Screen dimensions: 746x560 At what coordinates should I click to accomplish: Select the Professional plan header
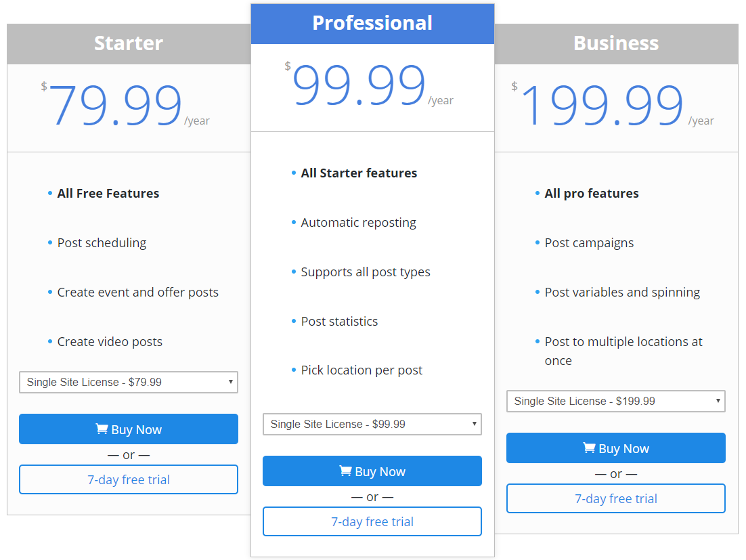point(372,23)
